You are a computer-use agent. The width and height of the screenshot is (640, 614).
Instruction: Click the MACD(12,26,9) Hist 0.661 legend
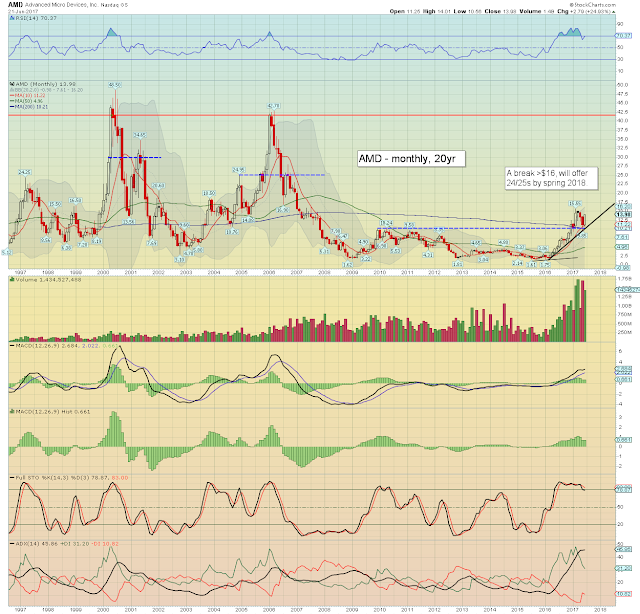click(x=53, y=412)
